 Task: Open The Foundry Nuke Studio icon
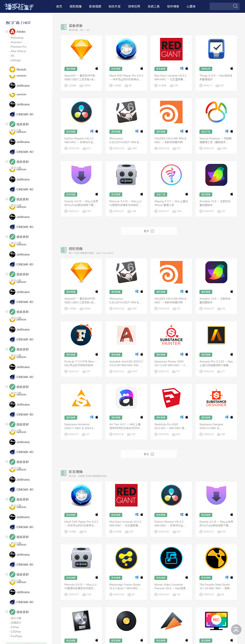coord(216,558)
